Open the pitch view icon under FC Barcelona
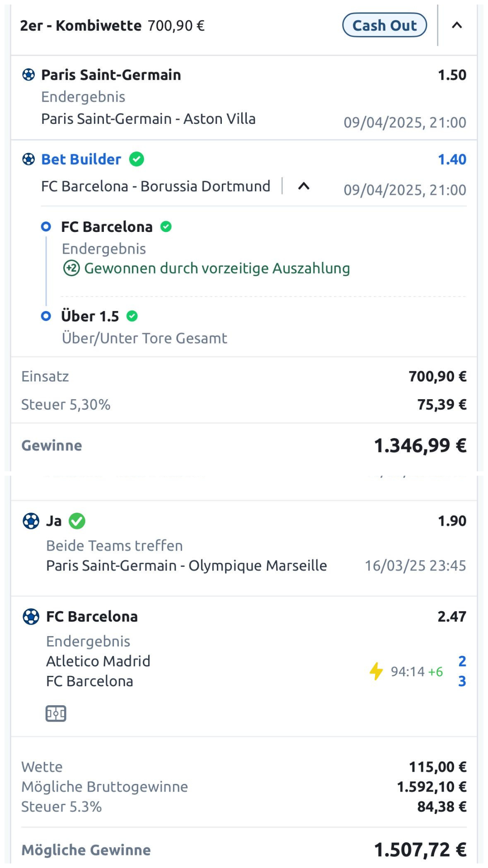The image size is (488, 868). tap(56, 714)
